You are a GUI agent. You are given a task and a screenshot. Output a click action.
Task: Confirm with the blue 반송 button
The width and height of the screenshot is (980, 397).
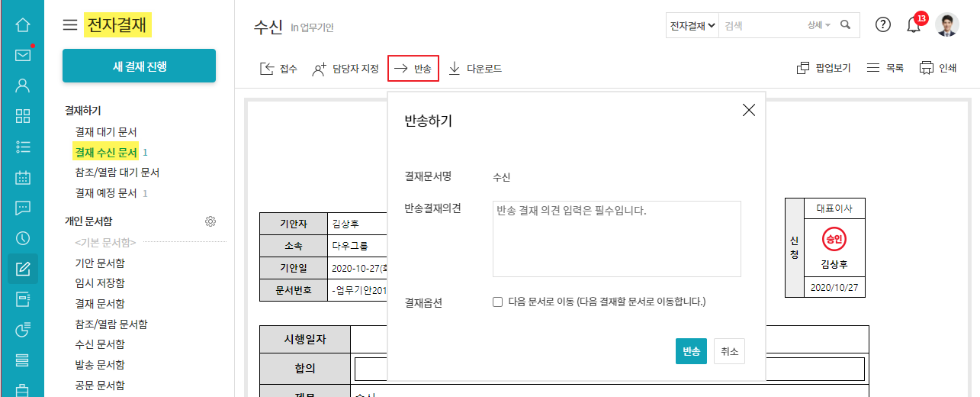point(691,351)
